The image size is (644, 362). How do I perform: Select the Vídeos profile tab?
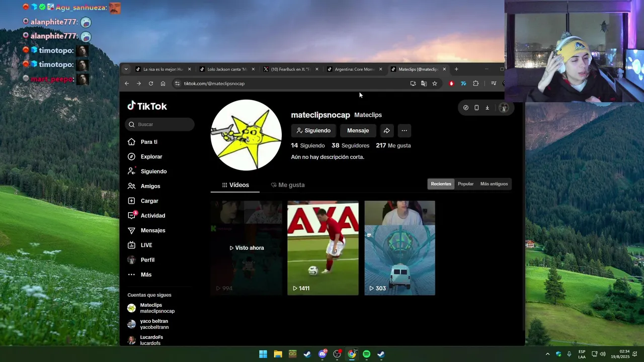(235, 185)
